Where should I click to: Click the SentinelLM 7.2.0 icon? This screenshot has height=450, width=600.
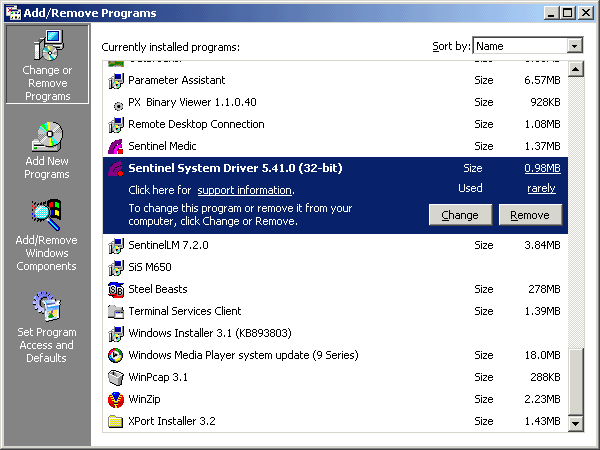click(116, 245)
